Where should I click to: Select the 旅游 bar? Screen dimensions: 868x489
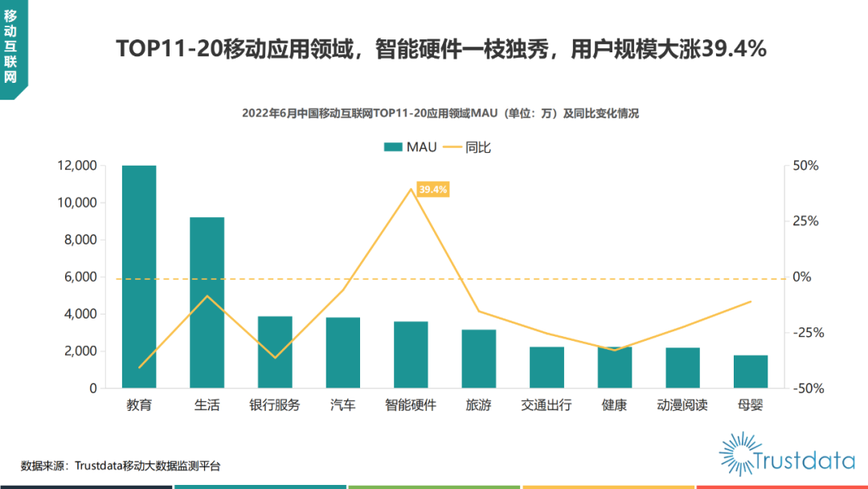coord(479,359)
